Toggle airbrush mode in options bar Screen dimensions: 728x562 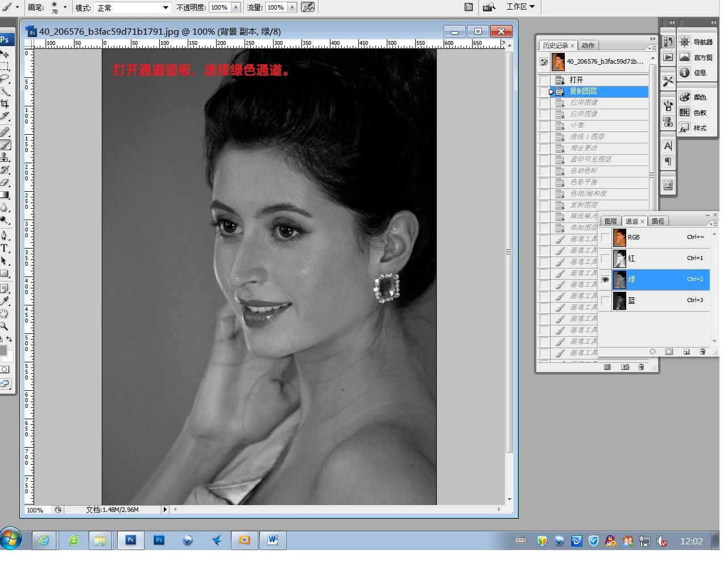click(x=308, y=7)
